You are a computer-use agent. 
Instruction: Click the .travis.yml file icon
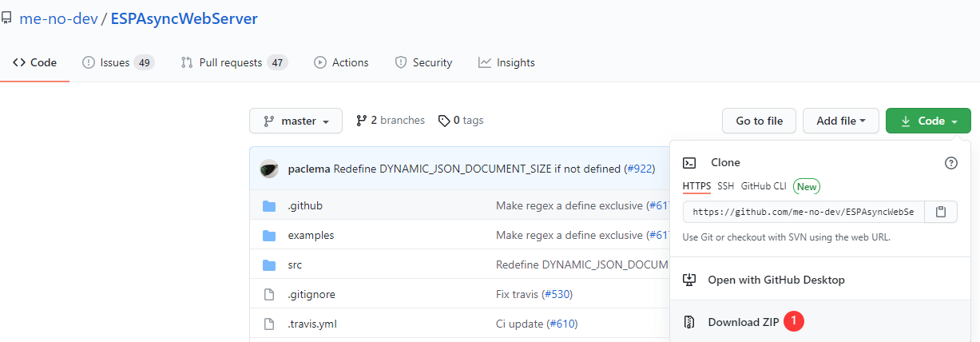pyautogui.click(x=269, y=324)
